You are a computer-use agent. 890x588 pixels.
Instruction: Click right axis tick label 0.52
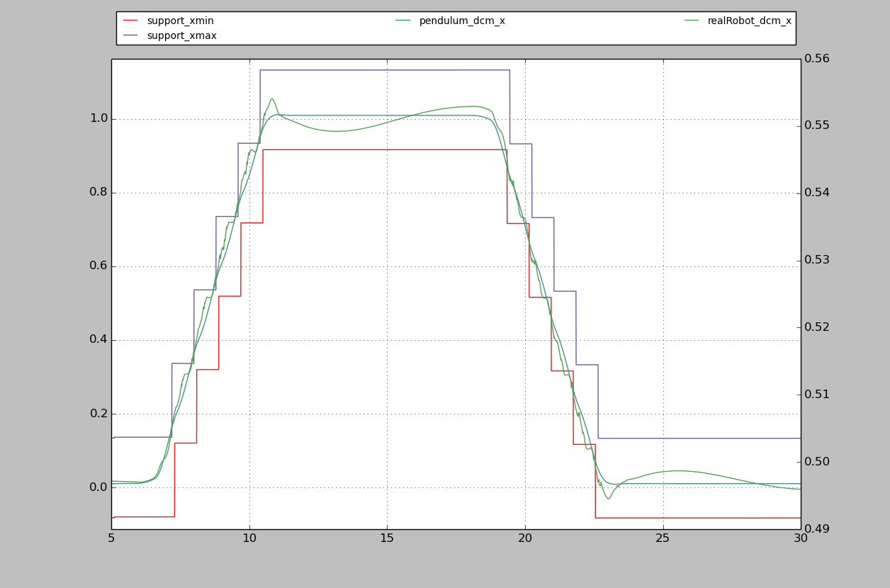pos(816,327)
